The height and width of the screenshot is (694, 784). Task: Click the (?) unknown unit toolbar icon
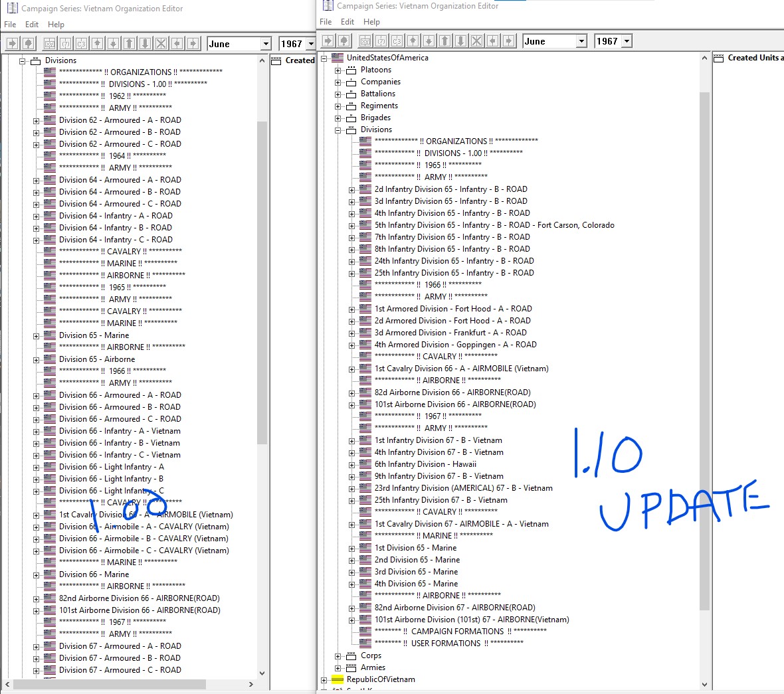point(380,41)
